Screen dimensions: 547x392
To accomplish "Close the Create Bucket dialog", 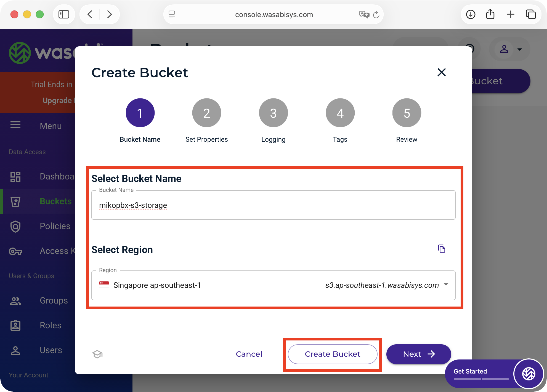I will click(442, 73).
